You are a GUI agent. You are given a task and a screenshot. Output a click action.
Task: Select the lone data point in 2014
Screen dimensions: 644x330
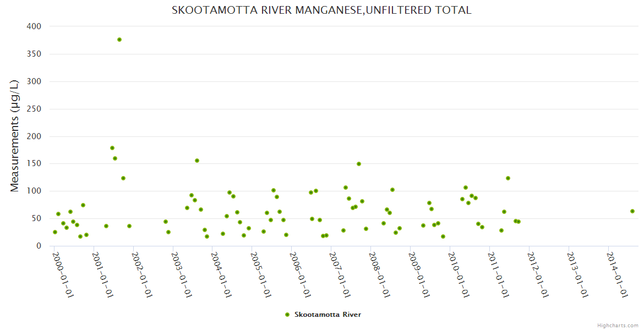pyautogui.click(x=632, y=211)
